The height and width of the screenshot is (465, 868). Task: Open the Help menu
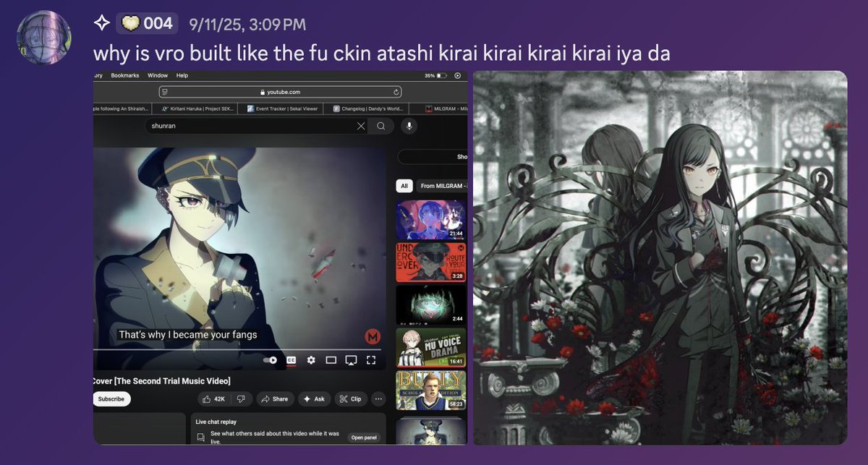click(x=182, y=75)
